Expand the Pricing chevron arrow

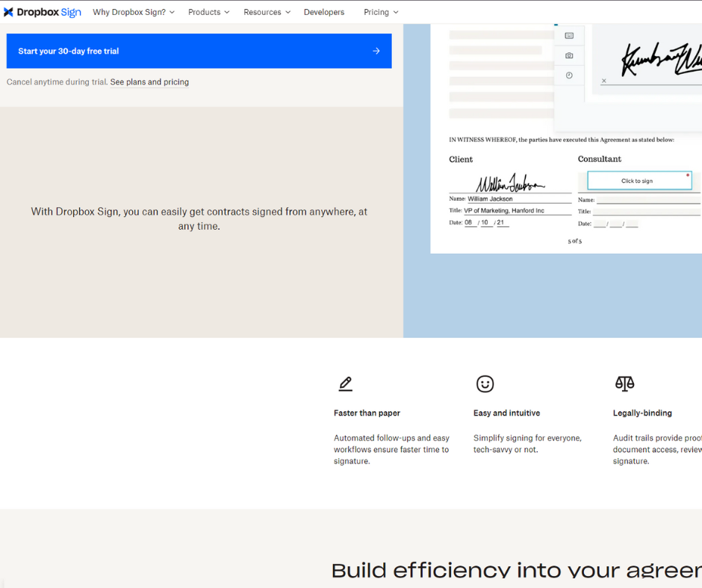click(x=396, y=13)
